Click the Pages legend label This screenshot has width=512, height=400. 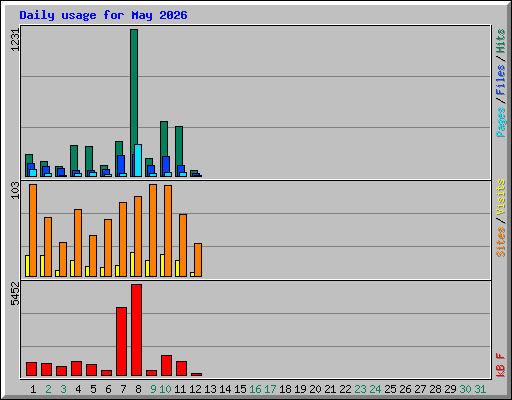501,122
